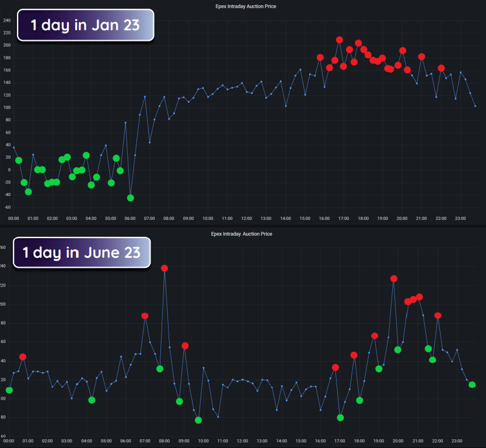
Task: Click the 12:00 x-axis label in June chart
Action: (x=242, y=441)
